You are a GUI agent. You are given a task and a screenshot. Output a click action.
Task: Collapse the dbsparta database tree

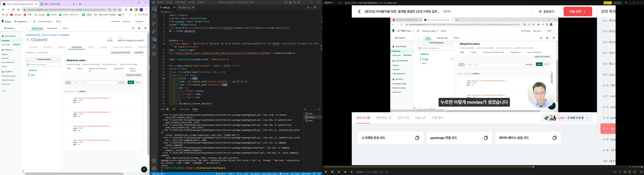click(27, 70)
